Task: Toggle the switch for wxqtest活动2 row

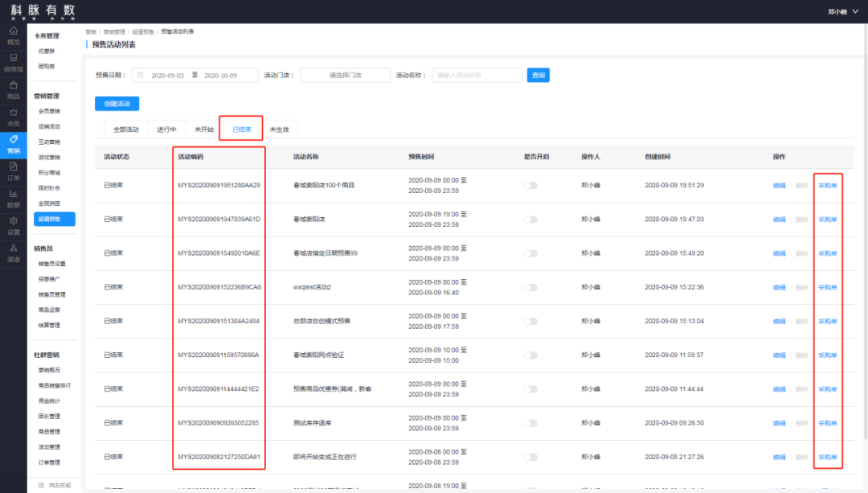Action: (531, 287)
